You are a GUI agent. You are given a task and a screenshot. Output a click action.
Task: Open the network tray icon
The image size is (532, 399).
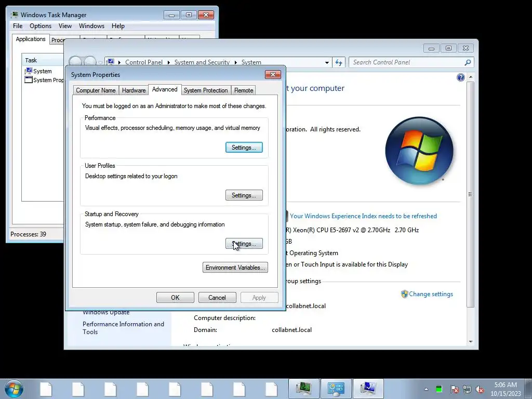pos(467,389)
